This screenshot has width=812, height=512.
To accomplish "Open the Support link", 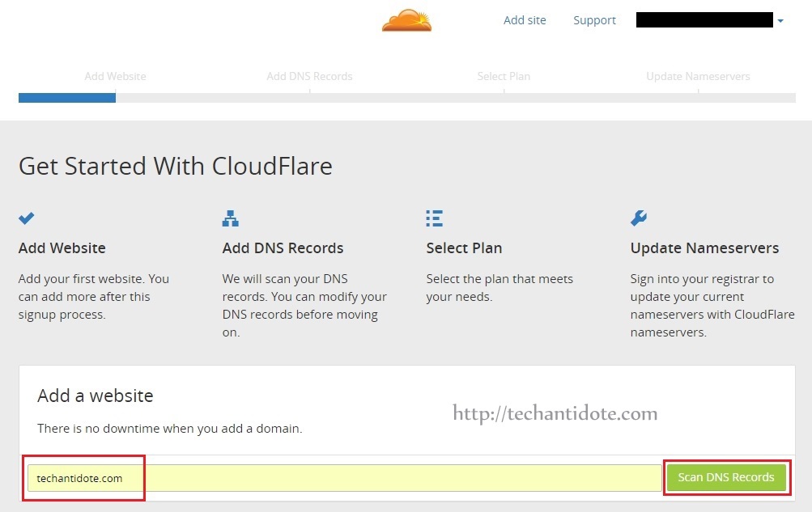I will 594,20.
